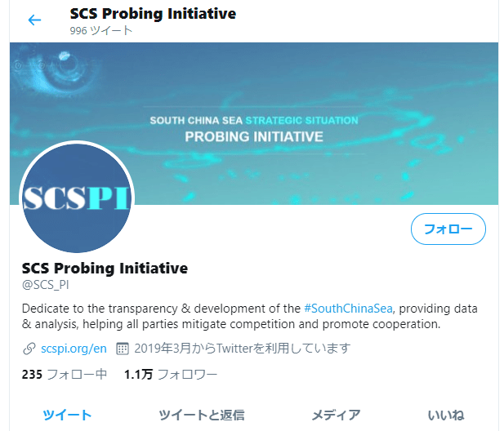504x431 pixels.
Task: Click the @SCS_PI handle text
Action: pos(45,285)
